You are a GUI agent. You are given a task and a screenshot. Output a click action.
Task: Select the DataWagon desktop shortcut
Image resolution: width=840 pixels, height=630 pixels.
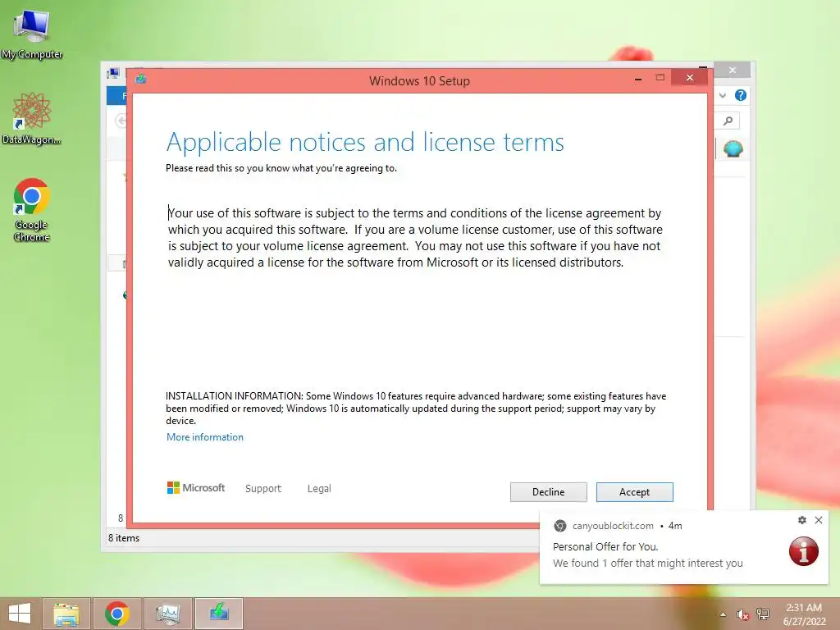click(32, 118)
